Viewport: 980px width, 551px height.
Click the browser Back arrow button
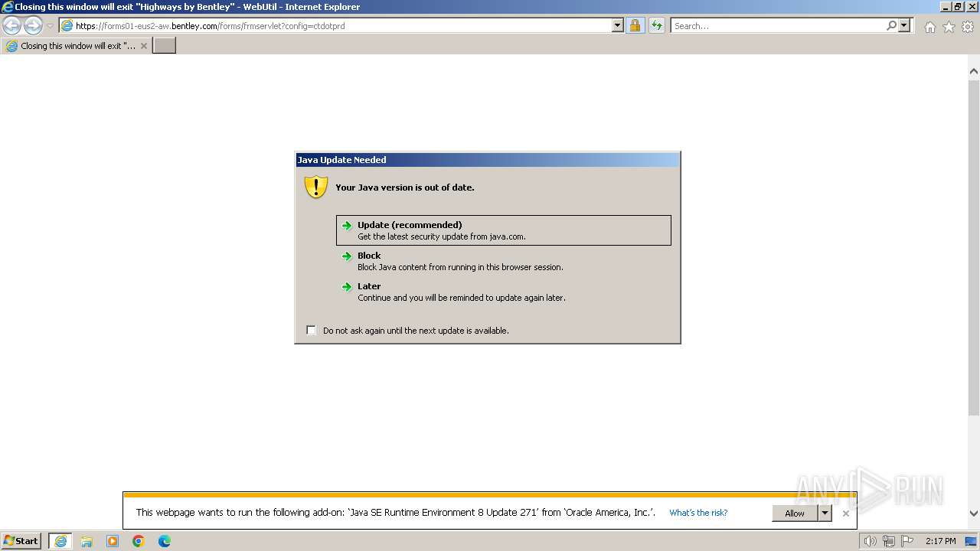[x=12, y=25]
